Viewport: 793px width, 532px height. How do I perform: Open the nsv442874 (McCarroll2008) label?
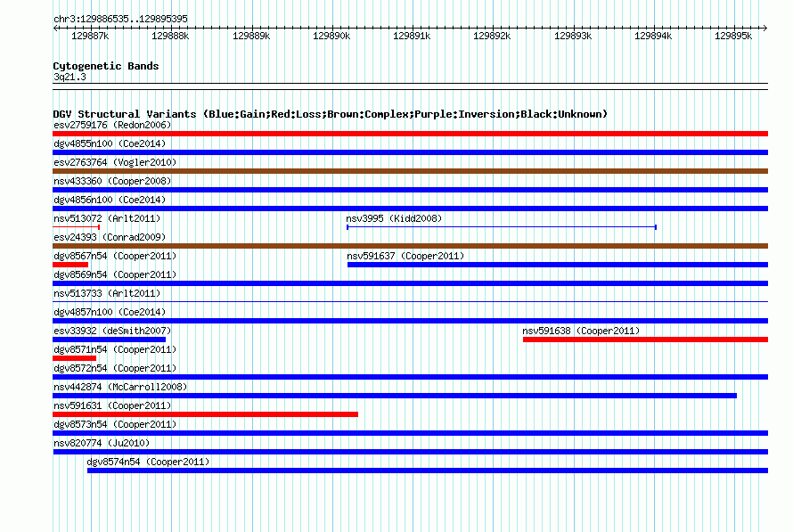point(120,387)
